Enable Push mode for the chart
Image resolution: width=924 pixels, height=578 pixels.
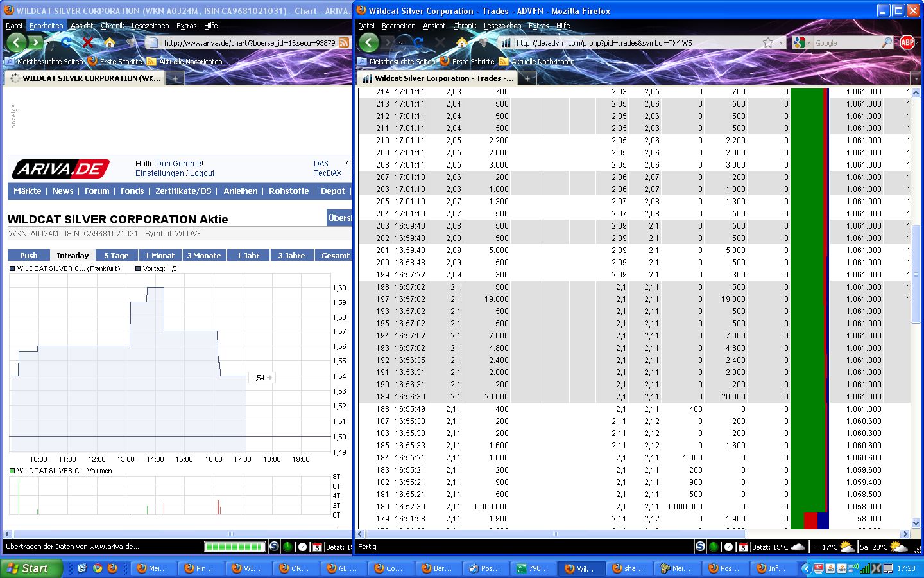click(28, 255)
